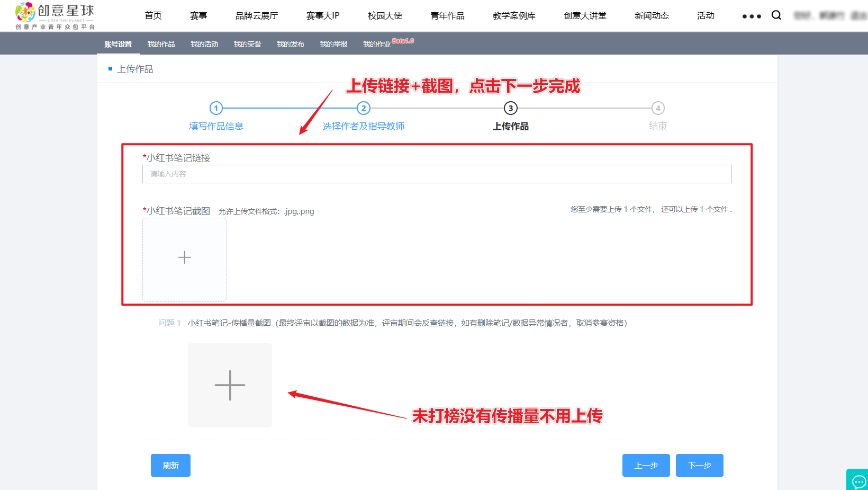The image size is (868, 490).
Task: Open 校园大使 menu item
Action: (x=385, y=16)
